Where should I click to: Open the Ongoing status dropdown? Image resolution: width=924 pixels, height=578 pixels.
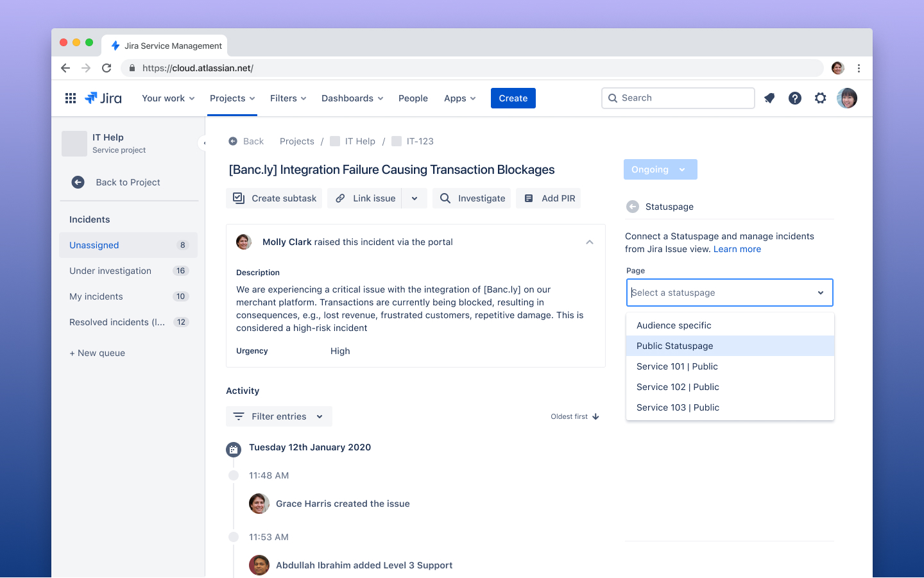tap(660, 169)
